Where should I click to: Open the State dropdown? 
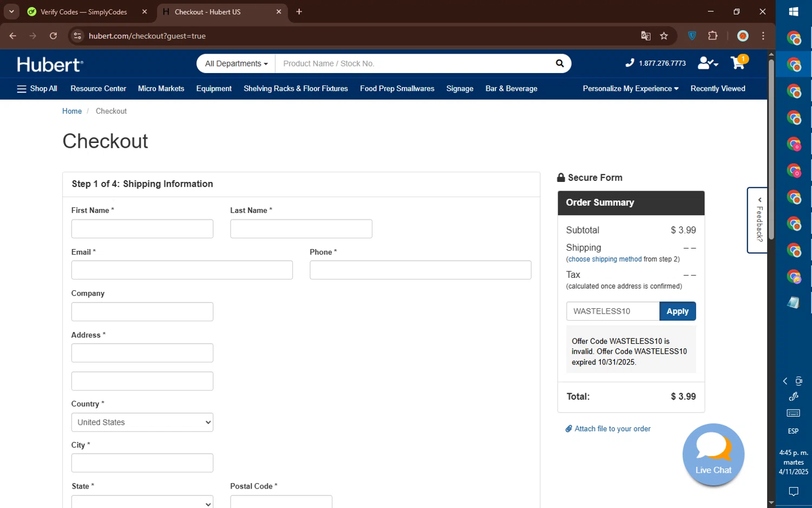142,502
